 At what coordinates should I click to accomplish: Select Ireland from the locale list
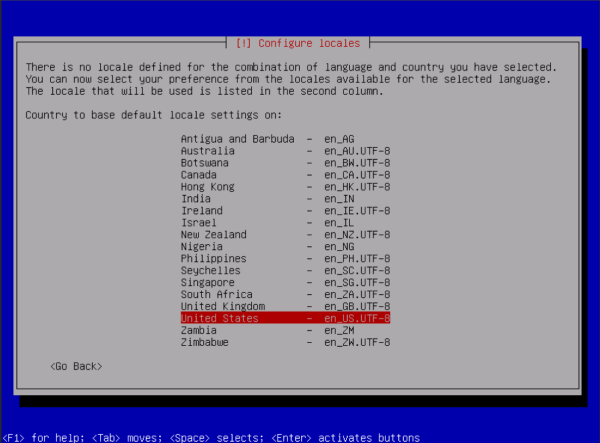[285, 210]
